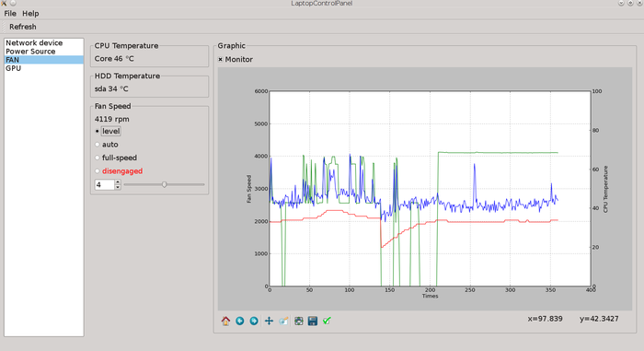Activate the pan axes tool
This screenshot has width=644, height=351.
269,321
